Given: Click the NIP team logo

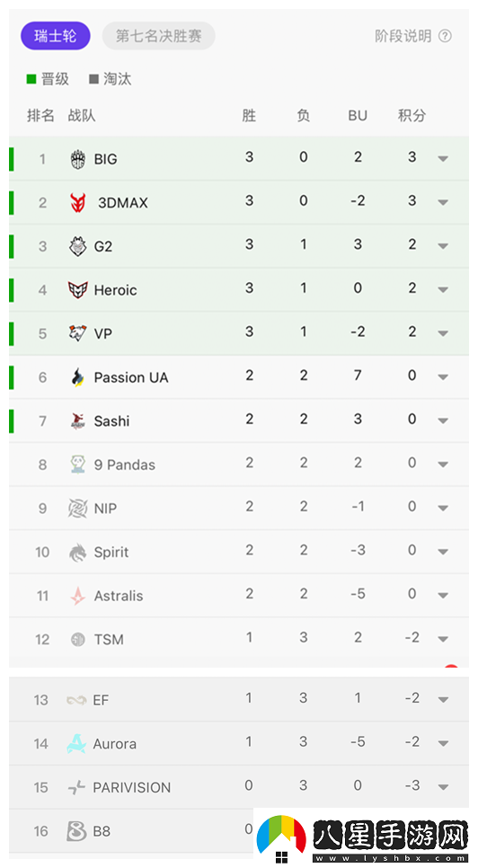Looking at the screenshot, I should point(78,509).
